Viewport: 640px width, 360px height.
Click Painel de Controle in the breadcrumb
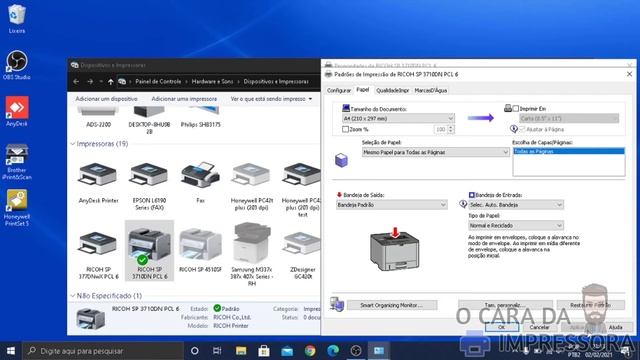point(158,82)
